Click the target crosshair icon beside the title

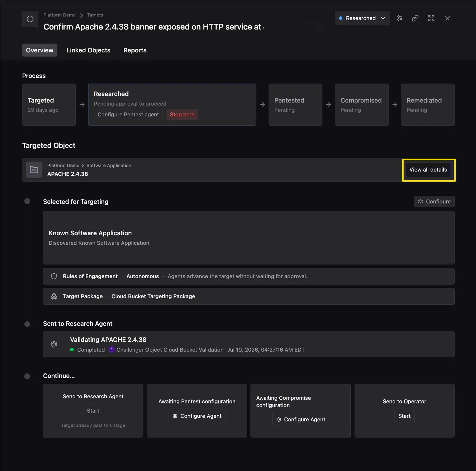(x=30, y=19)
